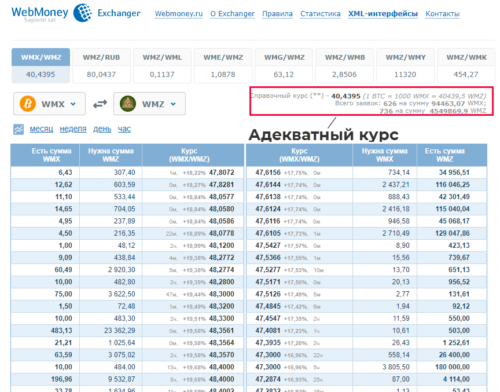Click the blue chart graph icon
Image resolution: width=500 pixels, height=392 pixels.
click(x=18, y=129)
